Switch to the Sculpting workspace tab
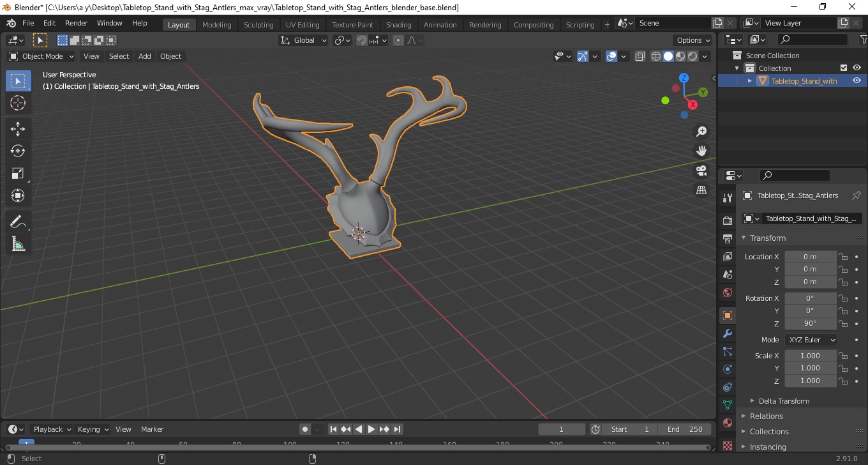 click(x=258, y=24)
